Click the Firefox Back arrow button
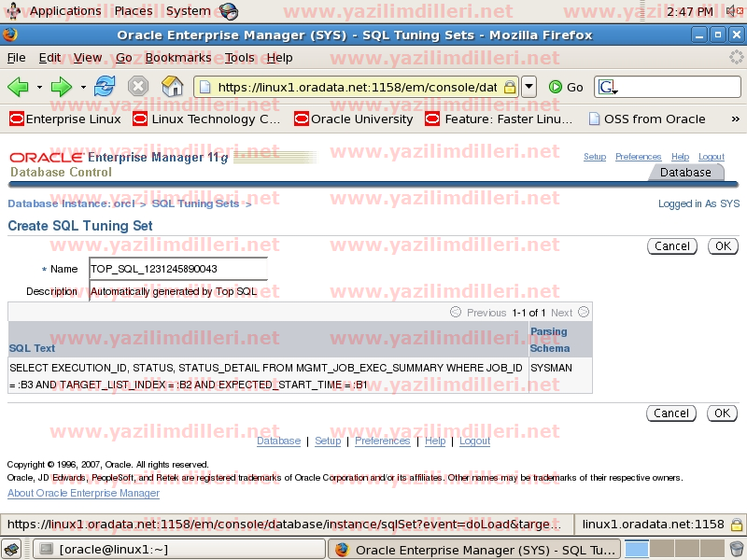 coord(18,87)
